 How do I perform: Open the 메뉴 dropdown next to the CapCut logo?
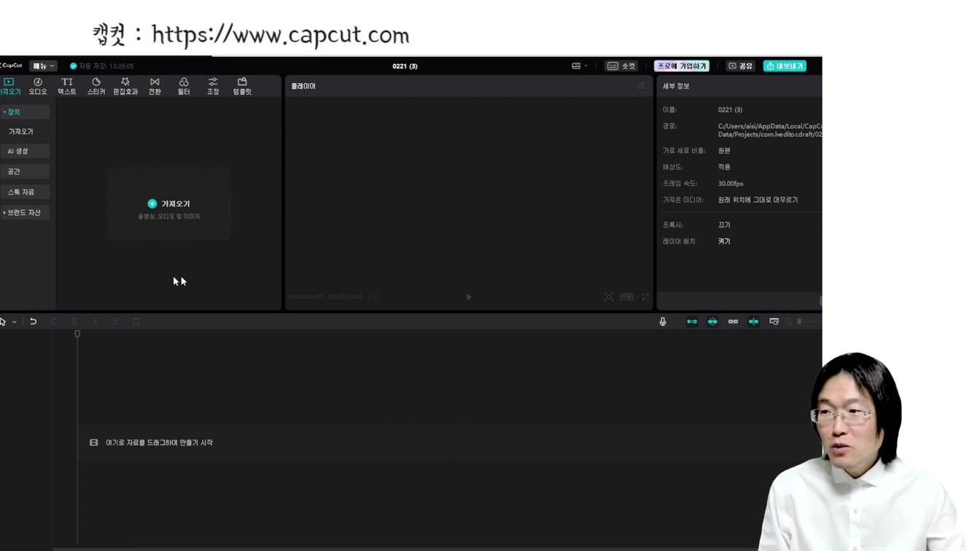coord(43,66)
